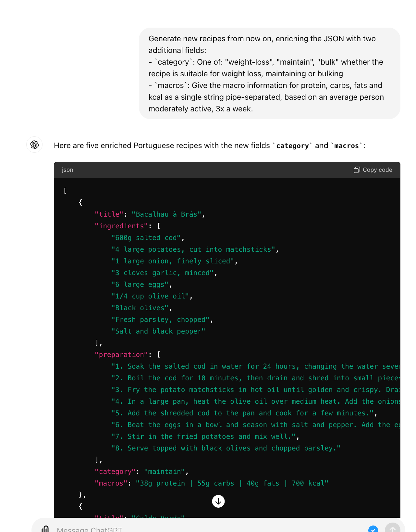416x532 pixels.
Task: Click the "preparation" key in the code
Action: 121,355
